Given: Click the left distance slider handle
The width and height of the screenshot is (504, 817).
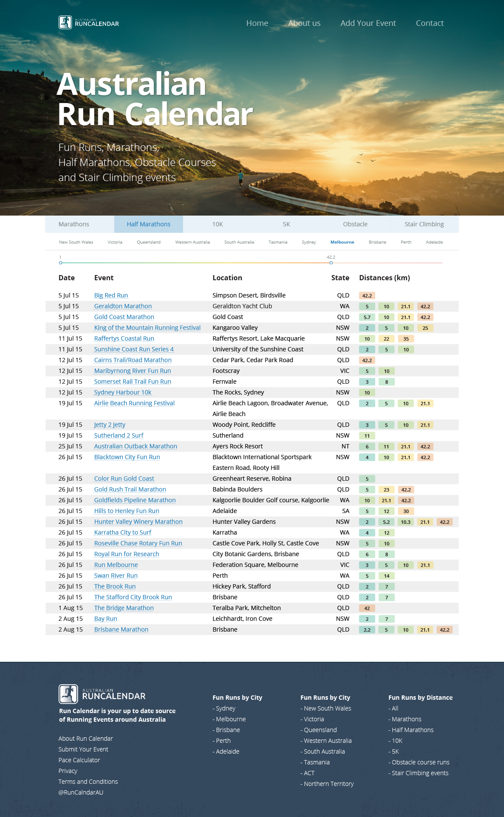Looking at the screenshot, I should pyautogui.click(x=61, y=263).
